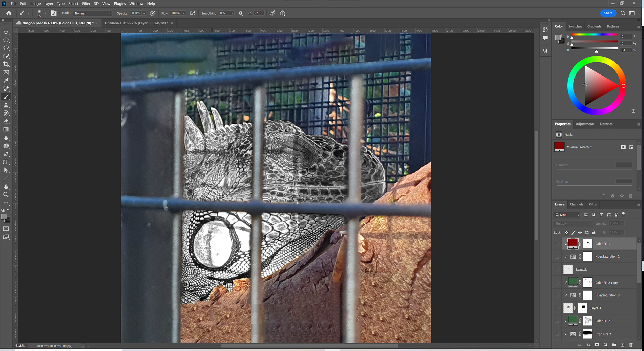Switch to the Swatches tab

[575, 26]
